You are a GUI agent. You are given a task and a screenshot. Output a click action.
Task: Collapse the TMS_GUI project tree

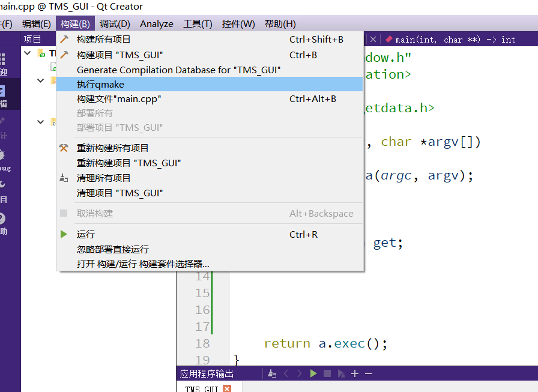coord(26,53)
